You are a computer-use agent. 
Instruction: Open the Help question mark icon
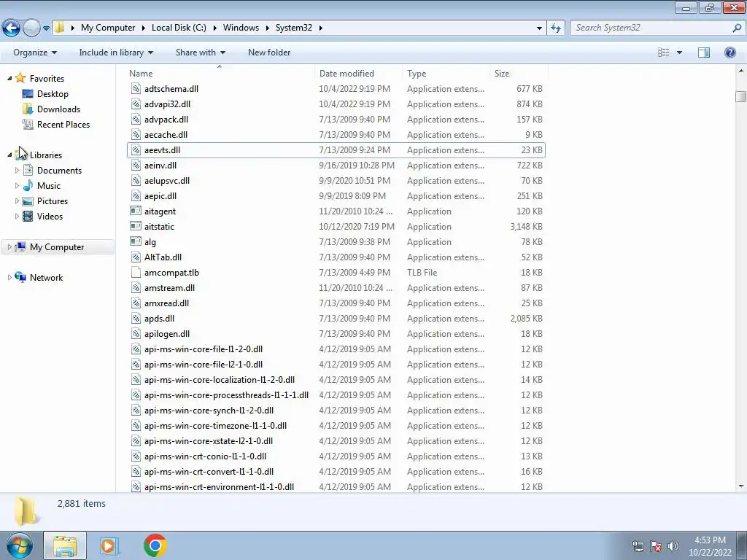(x=729, y=52)
